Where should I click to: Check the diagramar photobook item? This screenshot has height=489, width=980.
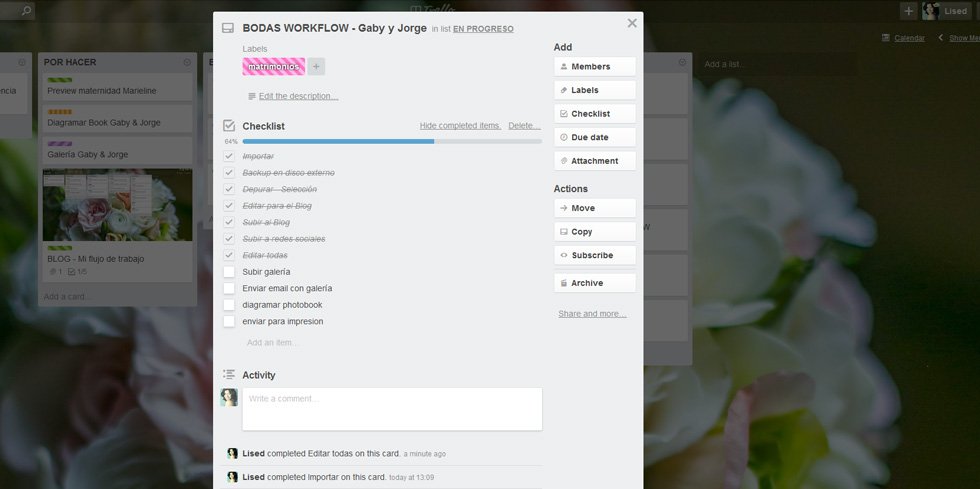click(229, 305)
